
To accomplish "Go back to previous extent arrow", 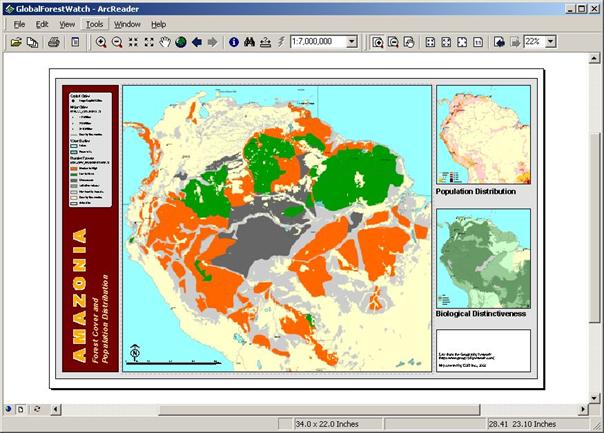I will [197, 42].
